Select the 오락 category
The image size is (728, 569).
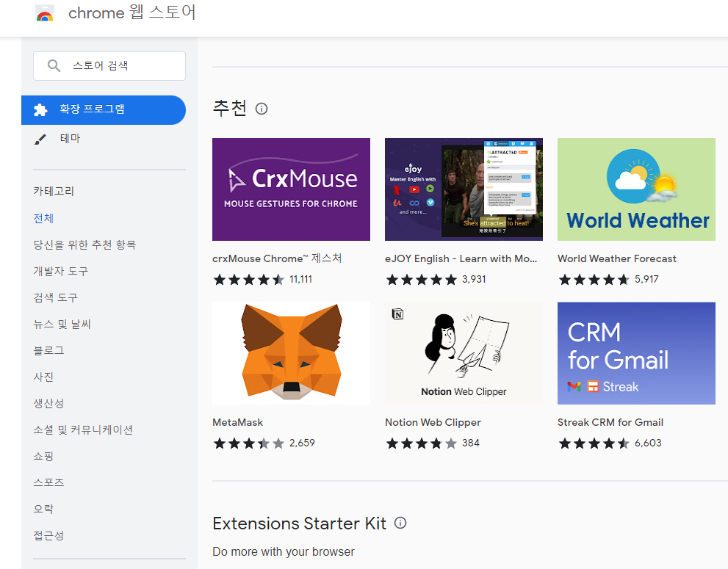pos(43,509)
